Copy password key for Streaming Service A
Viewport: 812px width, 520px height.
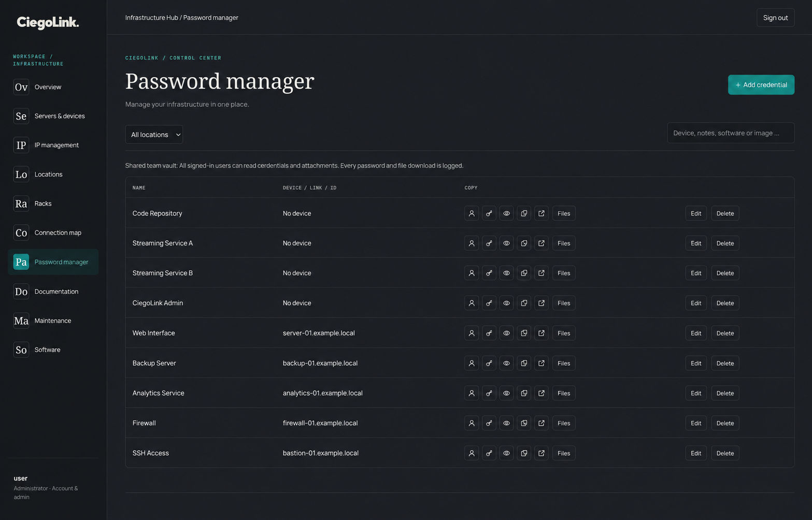[x=489, y=243]
